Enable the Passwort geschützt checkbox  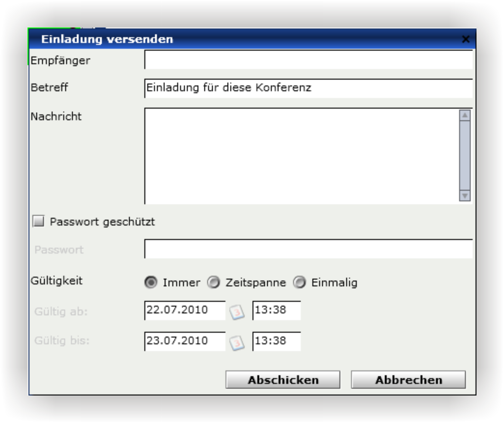pos(39,221)
